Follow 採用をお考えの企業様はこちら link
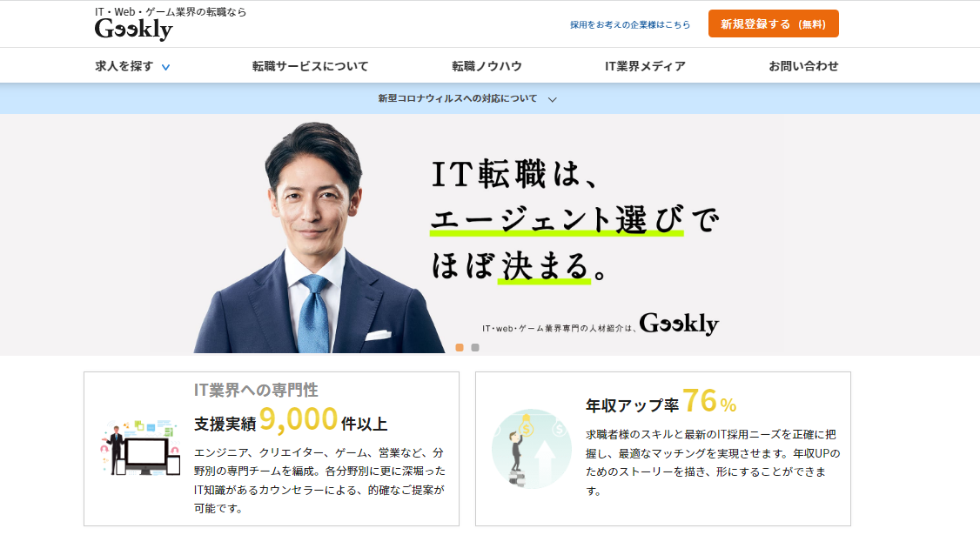 pos(630,25)
